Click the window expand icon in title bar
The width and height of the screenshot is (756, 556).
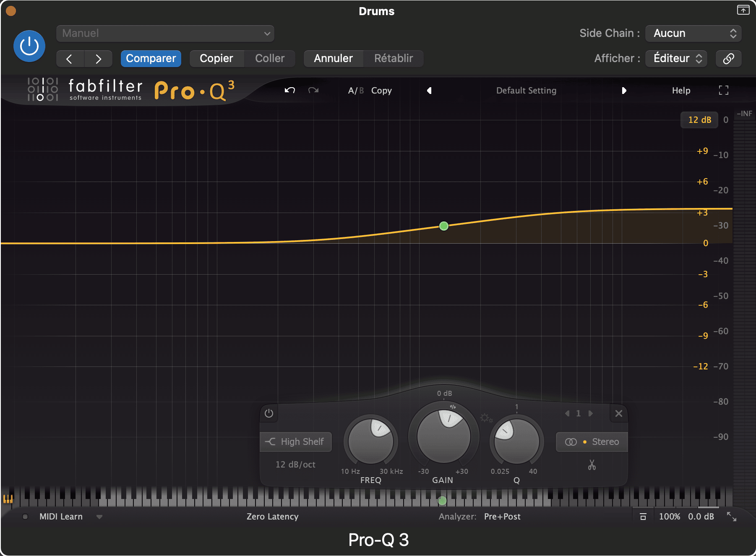[x=743, y=10]
